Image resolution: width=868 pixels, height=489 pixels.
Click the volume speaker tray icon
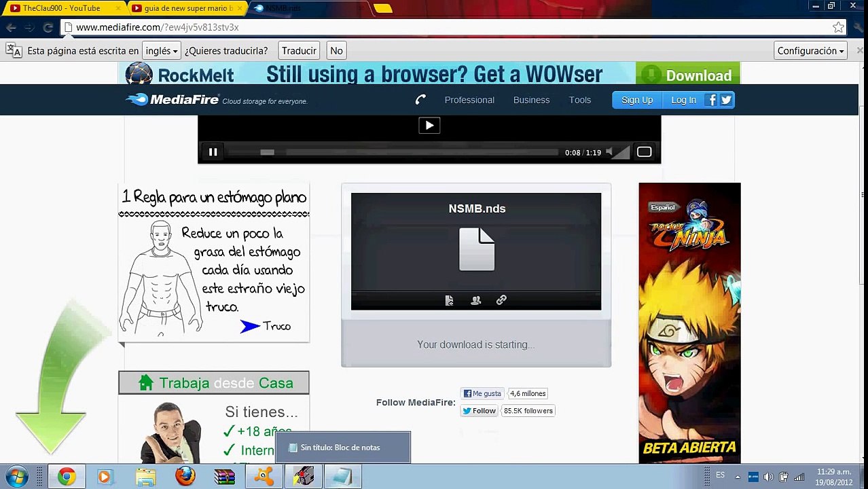[768, 477]
